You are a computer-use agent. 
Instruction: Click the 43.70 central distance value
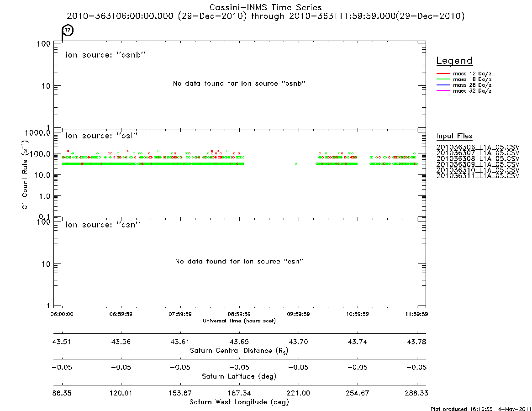coord(298,342)
